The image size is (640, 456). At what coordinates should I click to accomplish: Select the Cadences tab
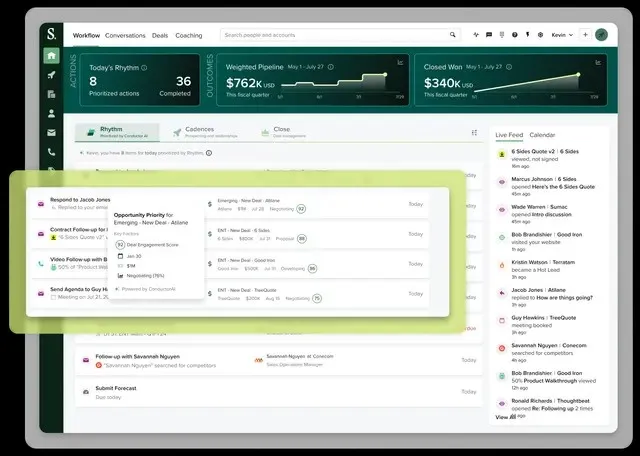tap(205, 132)
